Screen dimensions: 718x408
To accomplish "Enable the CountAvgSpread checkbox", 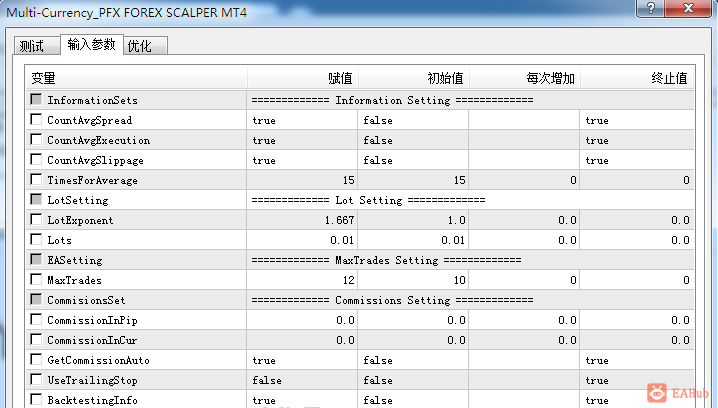I will 36,120.
